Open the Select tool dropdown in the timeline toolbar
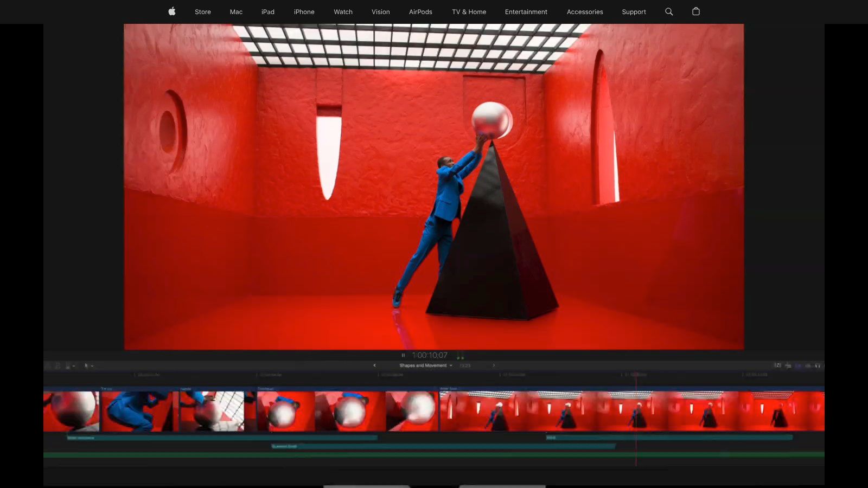The image size is (868, 488). click(x=89, y=366)
